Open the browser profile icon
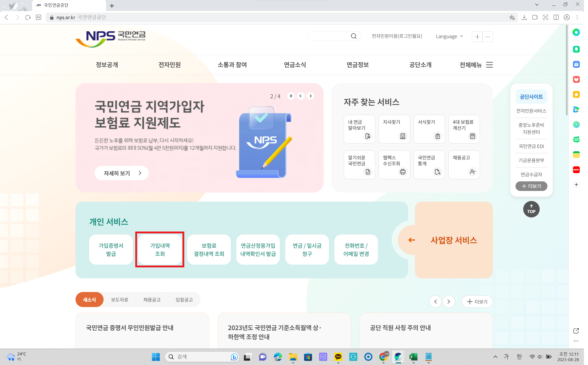This screenshot has height=365, width=588. [567, 17]
